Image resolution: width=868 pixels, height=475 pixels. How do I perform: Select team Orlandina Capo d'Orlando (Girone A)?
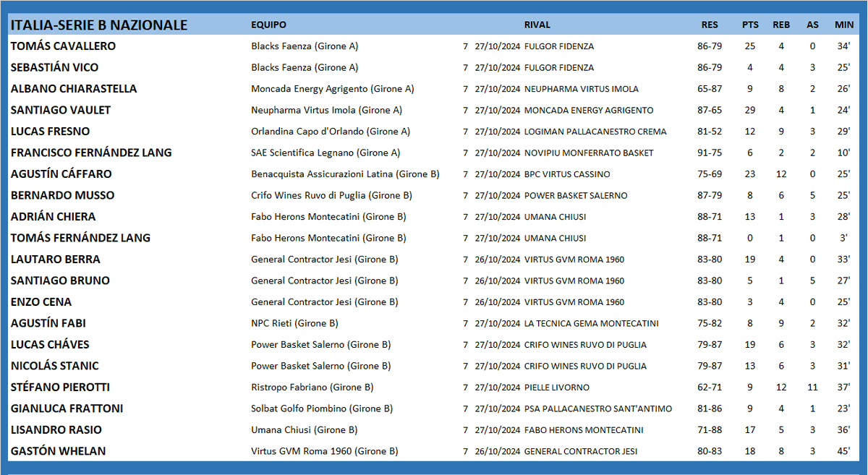click(x=331, y=132)
